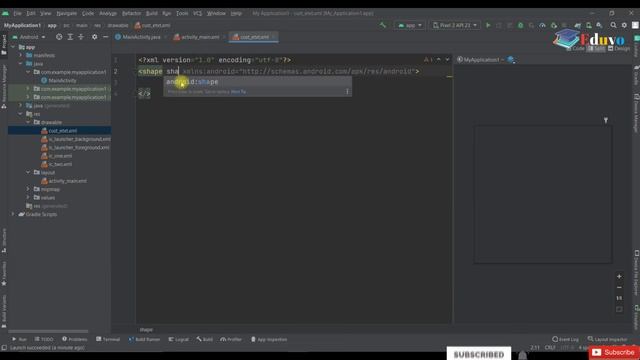Expand the manifests folder
This screenshot has width=640, height=360.
tap(21, 55)
